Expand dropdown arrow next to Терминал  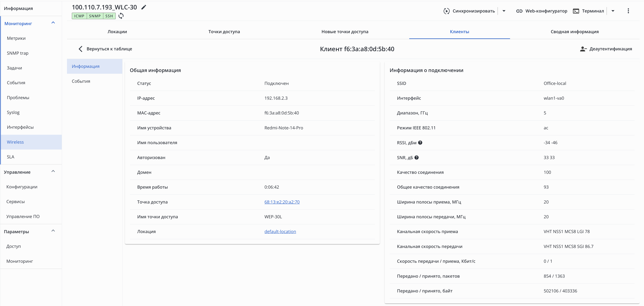pos(613,11)
